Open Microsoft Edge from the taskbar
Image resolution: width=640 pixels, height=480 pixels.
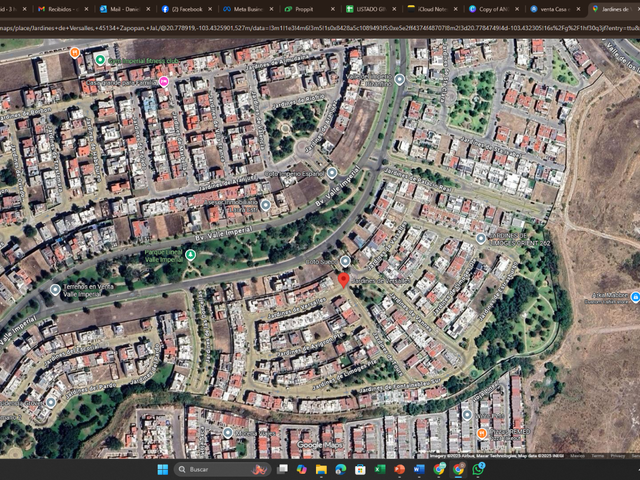(340, 469)
